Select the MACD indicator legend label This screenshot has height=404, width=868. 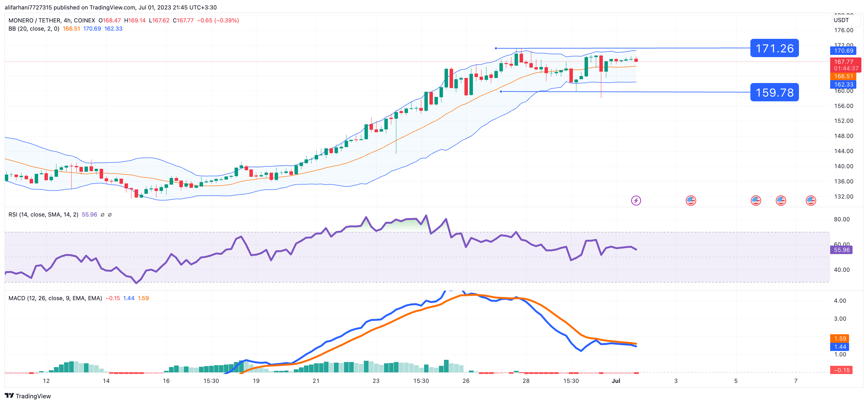click(x=55, y=298)
